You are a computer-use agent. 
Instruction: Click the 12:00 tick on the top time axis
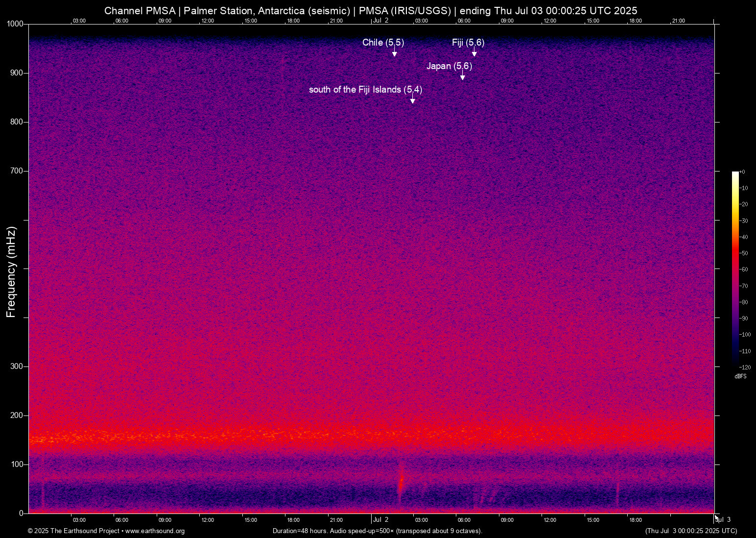[208, 21]
